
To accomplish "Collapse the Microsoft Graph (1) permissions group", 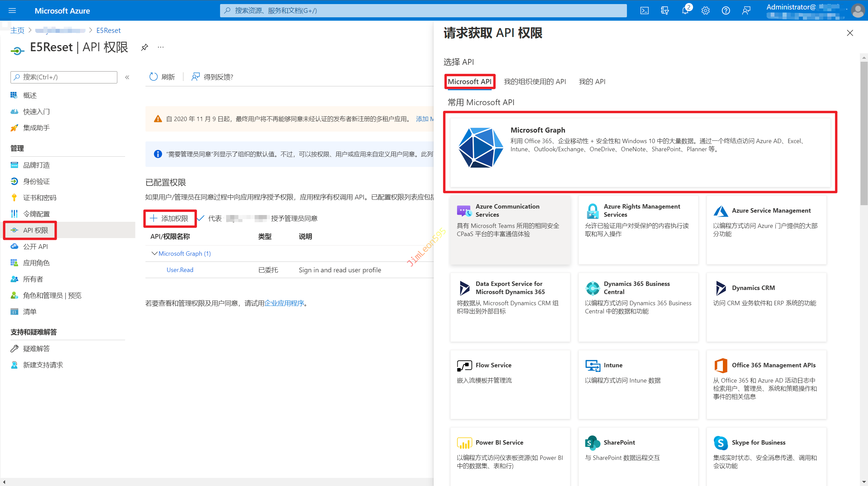I will (x=155, y=253).
